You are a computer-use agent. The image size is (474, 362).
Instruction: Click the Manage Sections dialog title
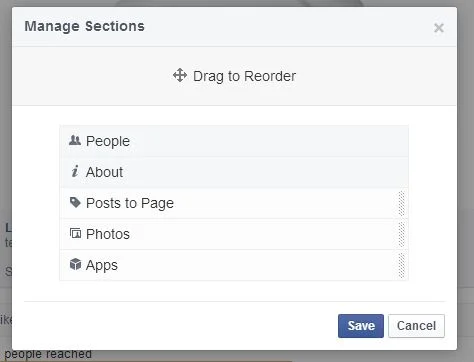pos(84,26)
